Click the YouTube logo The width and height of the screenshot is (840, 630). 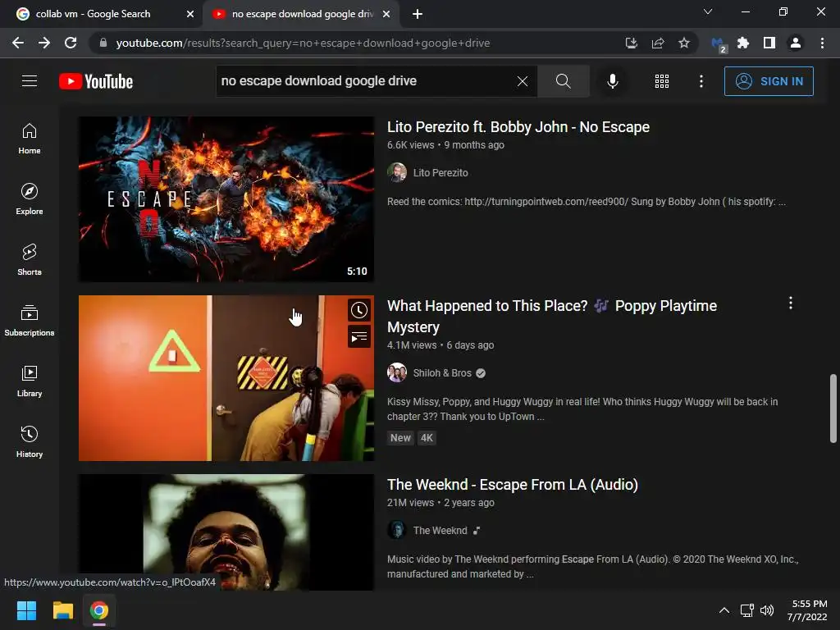tap(96, 81)
